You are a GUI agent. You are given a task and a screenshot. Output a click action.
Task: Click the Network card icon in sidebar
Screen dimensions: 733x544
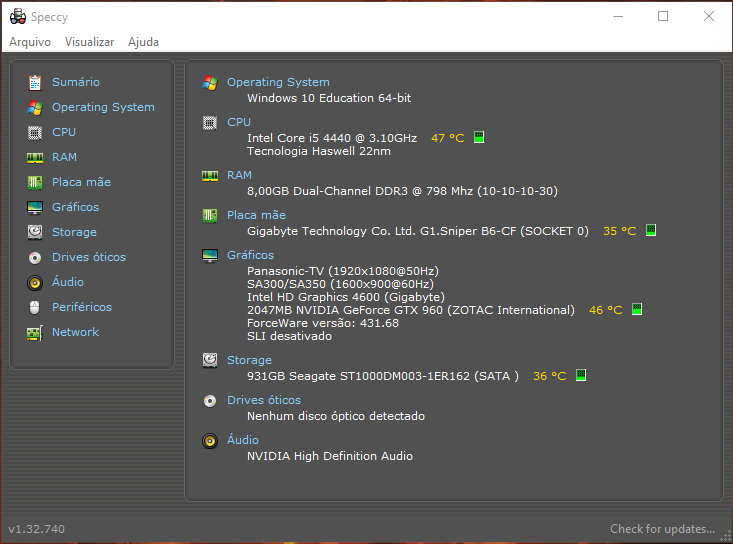pyautogui.click(x=35, y=333)
